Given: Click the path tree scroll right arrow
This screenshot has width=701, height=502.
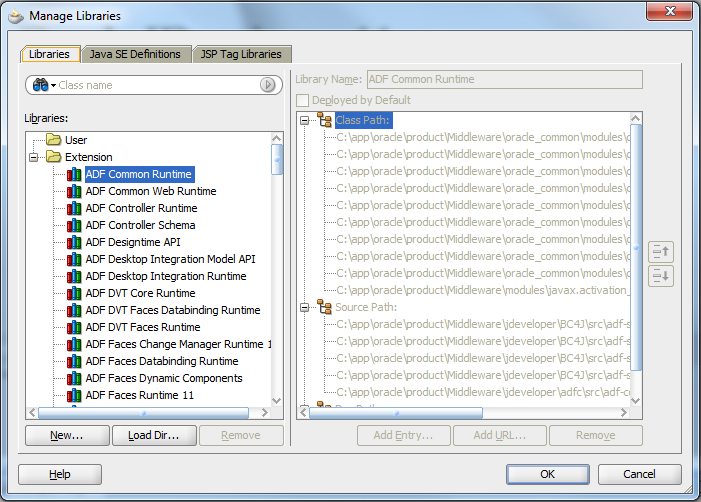Looking at the screenshot, I should pos(624,413).
